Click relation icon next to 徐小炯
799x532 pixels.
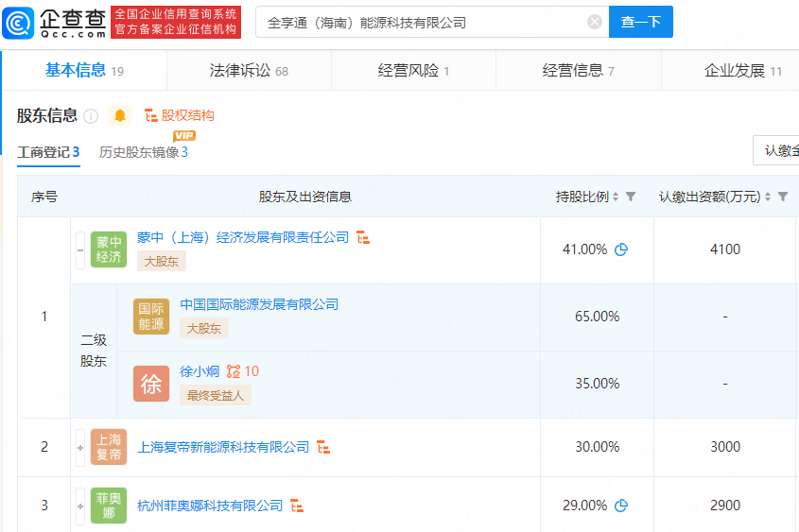click(234, 371)
